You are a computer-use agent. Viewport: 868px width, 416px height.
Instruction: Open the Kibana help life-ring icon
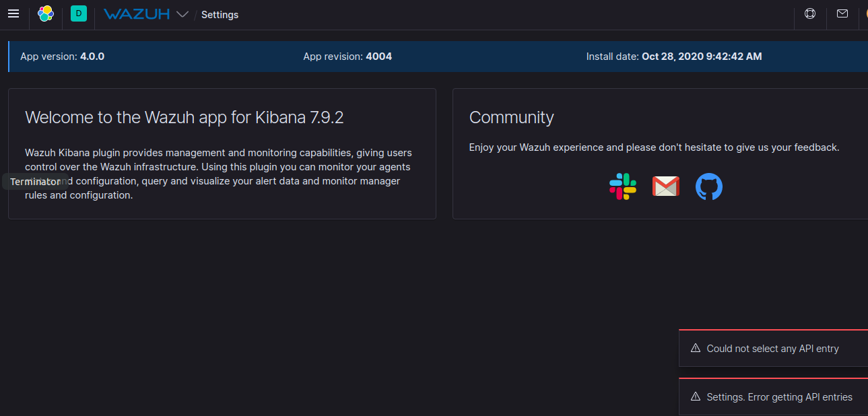[x=809, y=13]
